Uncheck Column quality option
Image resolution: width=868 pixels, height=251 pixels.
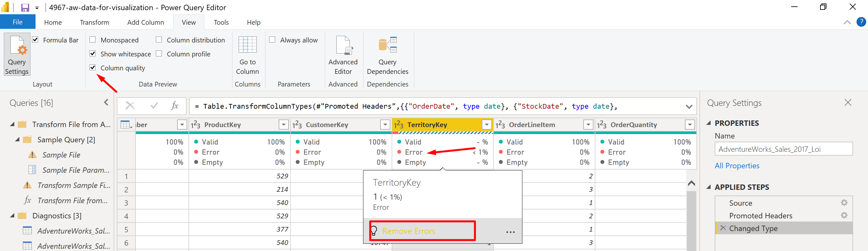point(93,68)
